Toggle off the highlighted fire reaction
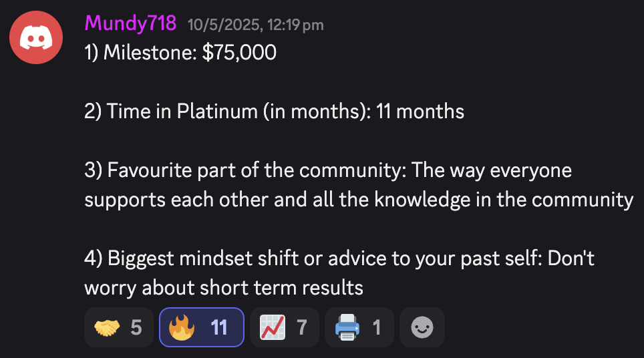Image resolution: width=644 pixels, height=358 pixels. (x=202, y=327)
